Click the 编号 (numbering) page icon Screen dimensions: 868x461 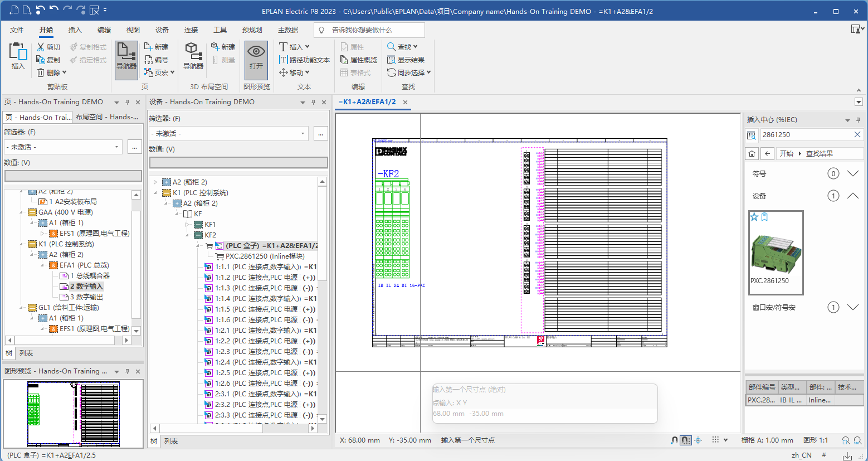click(148, 60)
